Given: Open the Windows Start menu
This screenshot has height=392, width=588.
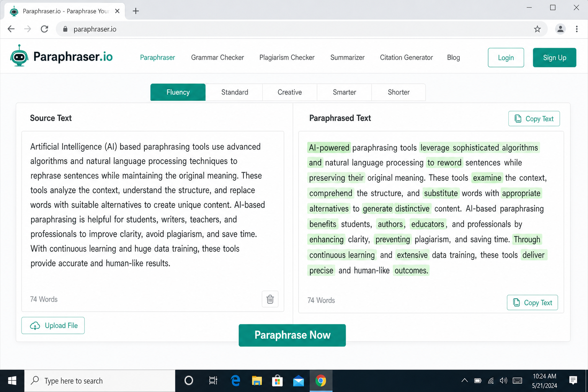Looking at the screenshot, I should pos(12,380).
